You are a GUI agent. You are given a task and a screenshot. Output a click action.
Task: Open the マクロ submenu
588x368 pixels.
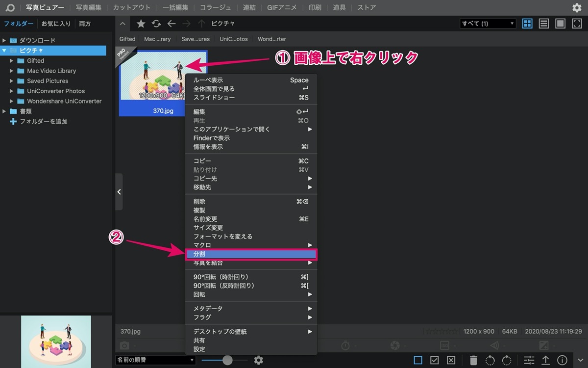pos(251,245)
